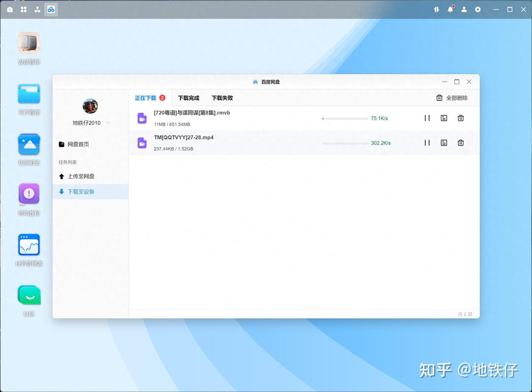Click the 地铁仔2010 avatar picture
Screen dimensions: 532x392
90,106
